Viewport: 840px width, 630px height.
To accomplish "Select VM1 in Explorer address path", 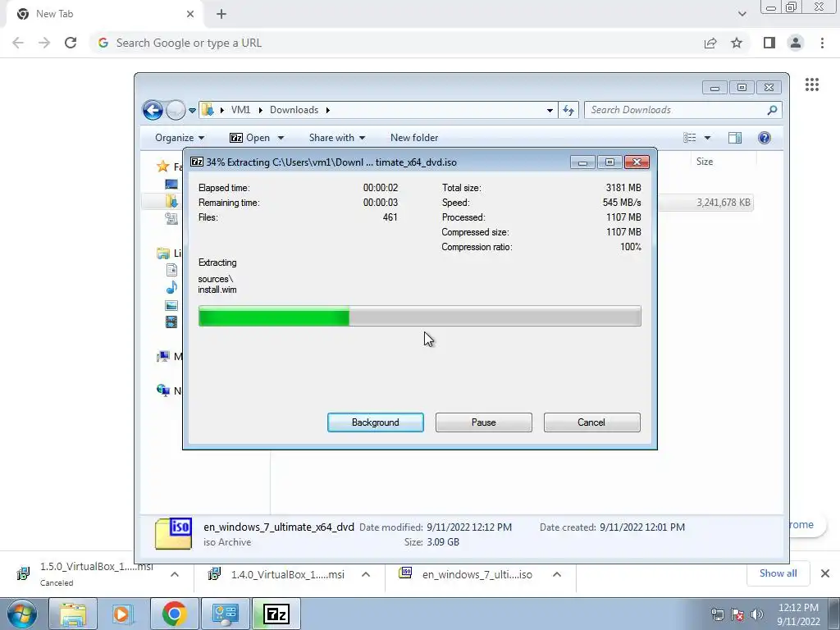I will (240, 110).
